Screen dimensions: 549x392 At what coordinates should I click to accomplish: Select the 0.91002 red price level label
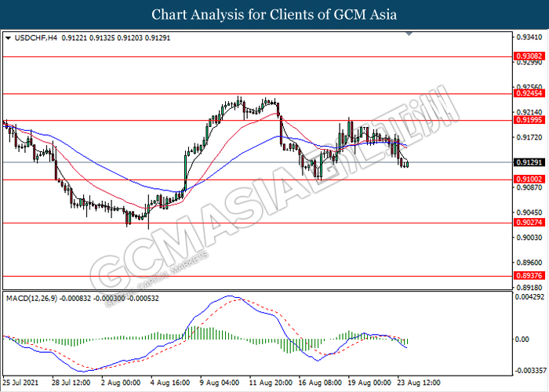529,180
